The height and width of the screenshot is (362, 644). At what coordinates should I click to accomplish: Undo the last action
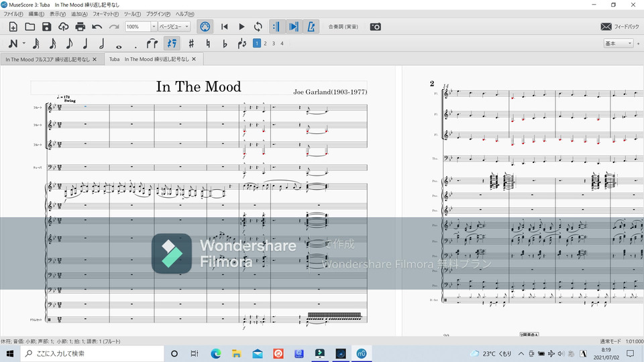(97, 27)
